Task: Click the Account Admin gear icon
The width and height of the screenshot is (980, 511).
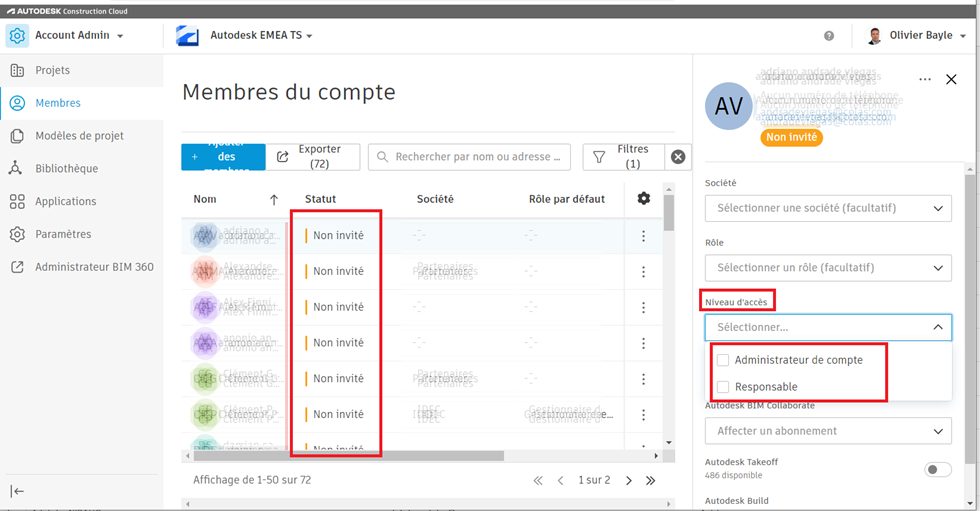Action: pyautogui.click(x=18, y=36)
